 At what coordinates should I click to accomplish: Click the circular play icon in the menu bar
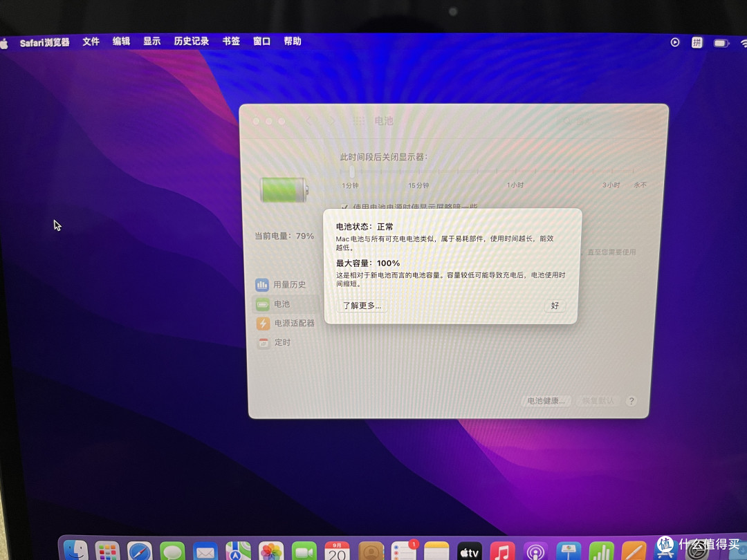[674, 42]
